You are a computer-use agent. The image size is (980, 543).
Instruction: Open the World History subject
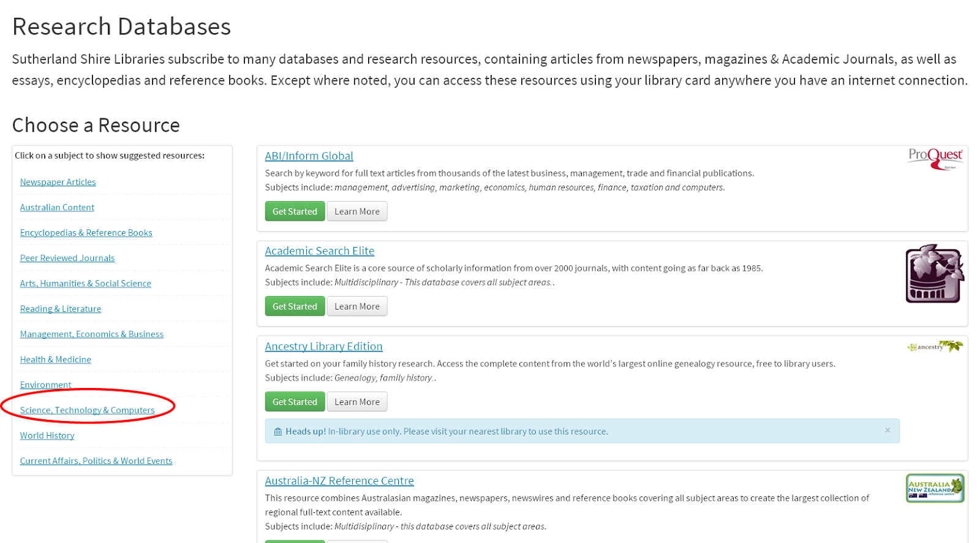pos(47,435)
